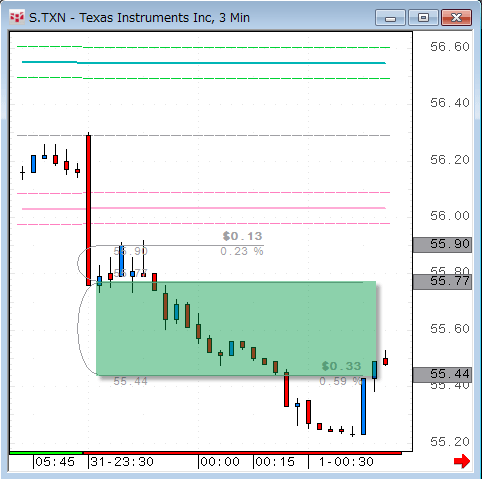Viewport: 482px width, 479px height.
Task: Click the tall blue candlestick near 00:45
Action: coord(363,406)
